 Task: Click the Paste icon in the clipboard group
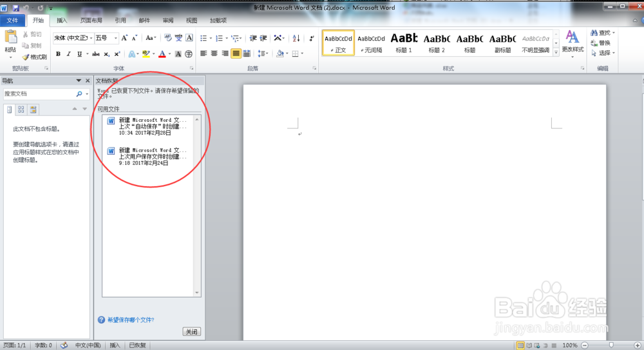tap(11, 38)
